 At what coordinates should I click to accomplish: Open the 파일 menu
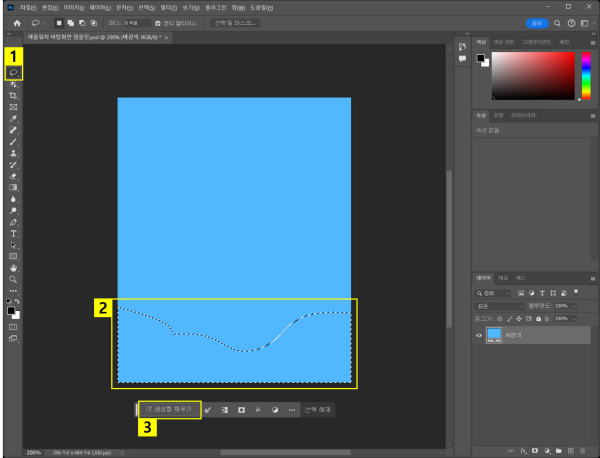27,6
